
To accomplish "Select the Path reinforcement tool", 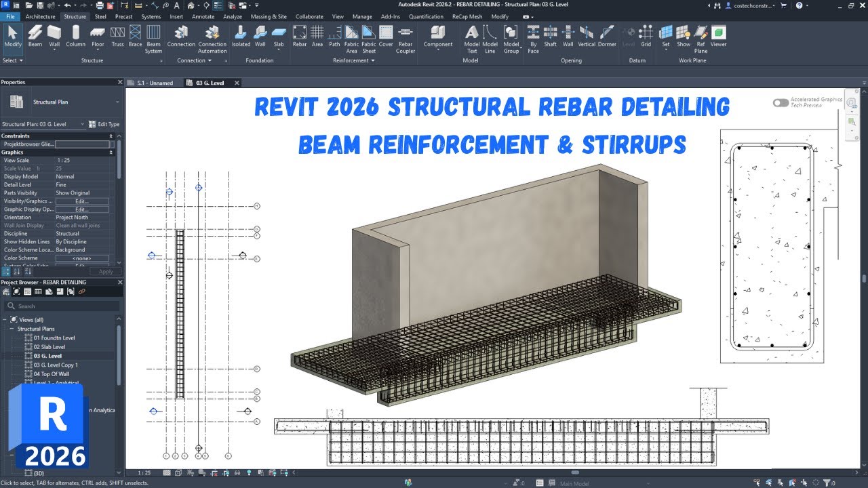I will coord(334,36).
